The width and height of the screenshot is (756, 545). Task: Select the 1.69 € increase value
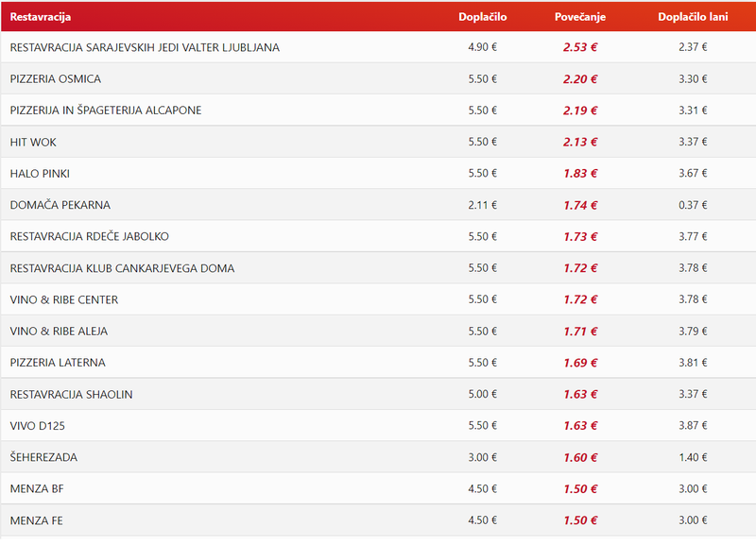click(x=580, y=363)
